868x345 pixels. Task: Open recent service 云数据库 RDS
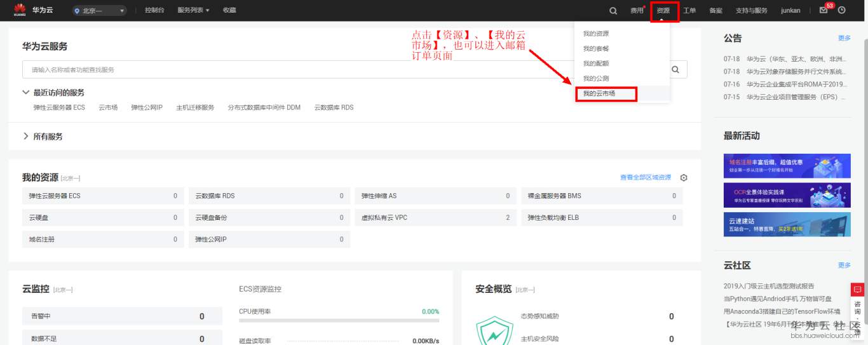334,108
